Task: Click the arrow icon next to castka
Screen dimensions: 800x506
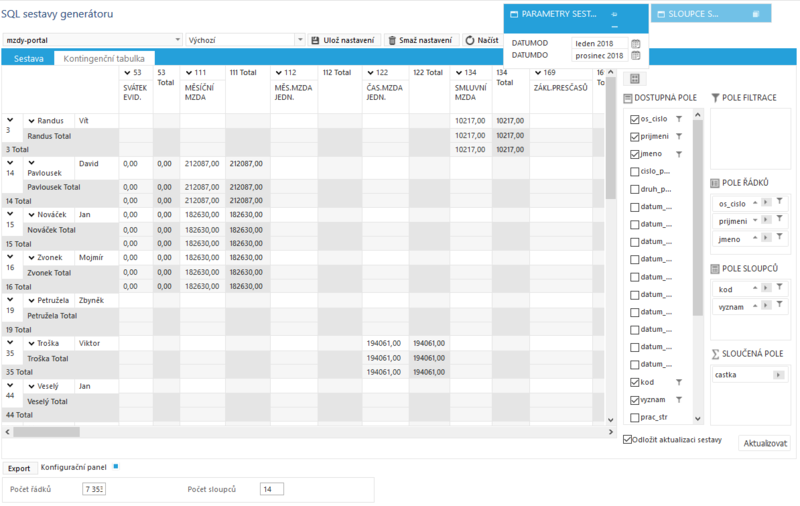Action: (778, 375)
